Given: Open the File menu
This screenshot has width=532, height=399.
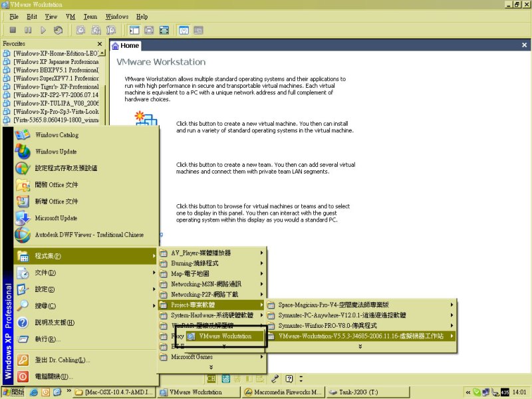Looking at the screenshot, I should [14, 17].
